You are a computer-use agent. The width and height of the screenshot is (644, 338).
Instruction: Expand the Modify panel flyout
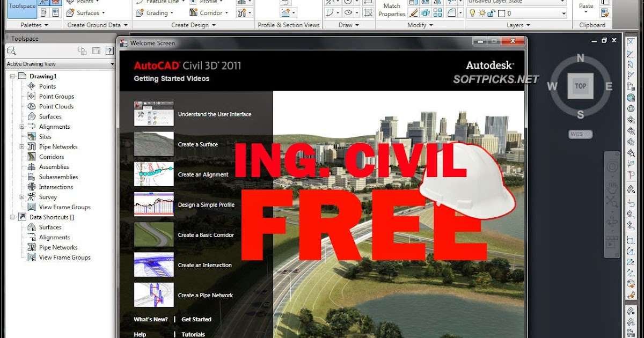click(420, 25)
